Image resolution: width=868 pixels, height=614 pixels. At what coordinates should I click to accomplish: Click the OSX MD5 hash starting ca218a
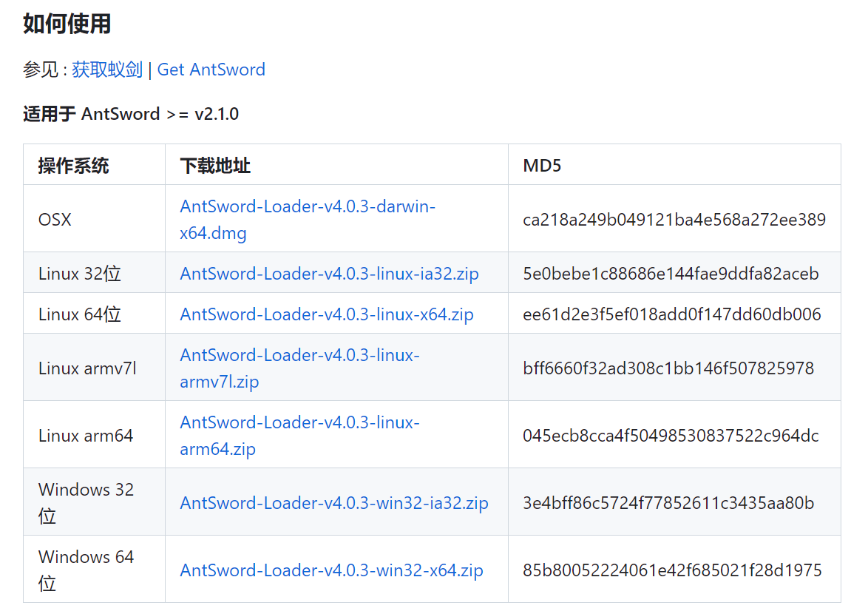click(674, 220)
